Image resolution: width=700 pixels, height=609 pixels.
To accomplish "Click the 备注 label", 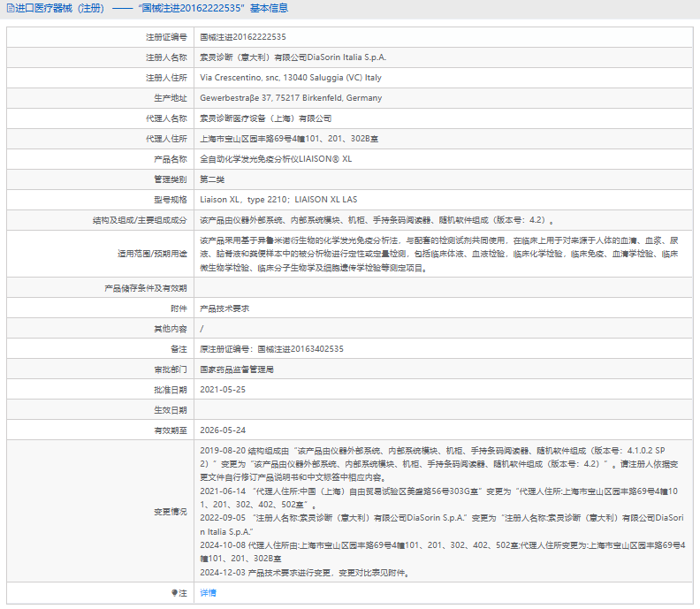I will [x=179, y=349].
